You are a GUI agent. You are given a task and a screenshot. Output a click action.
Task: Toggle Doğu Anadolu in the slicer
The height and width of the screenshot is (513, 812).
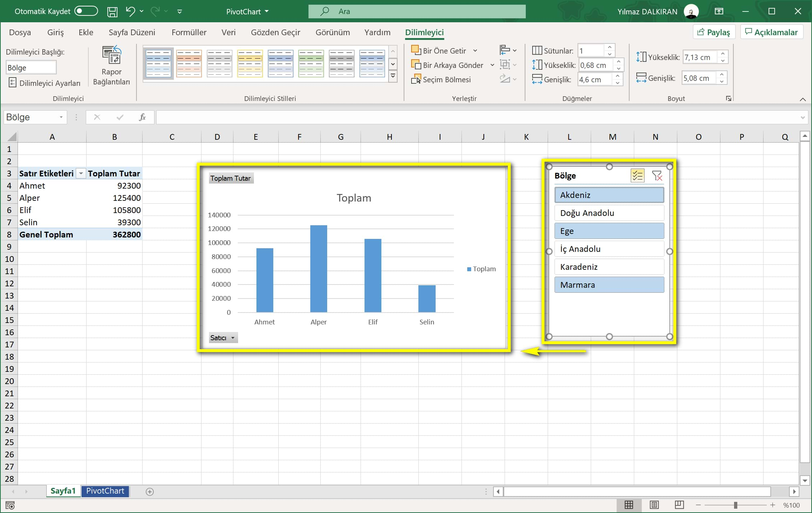tap(609, 213)
